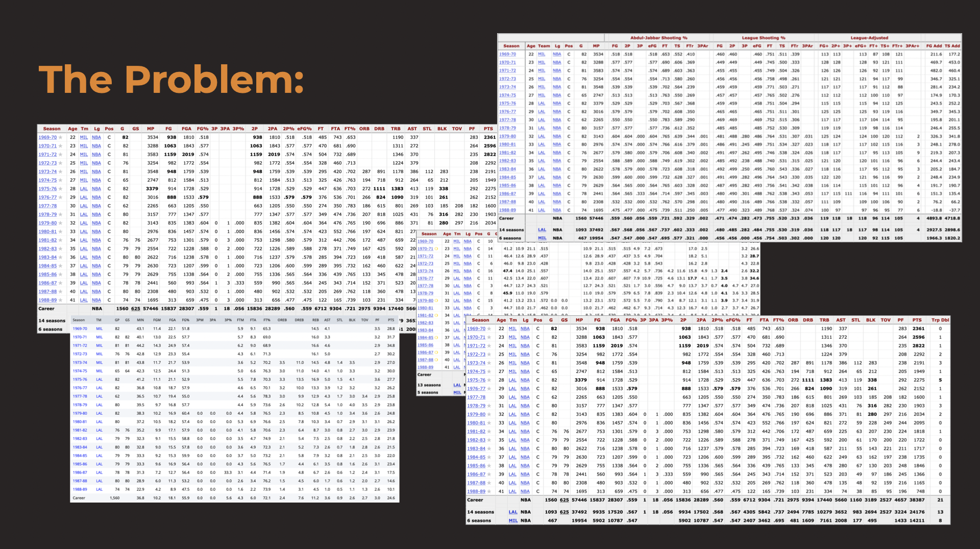
Task: Click the FGM column header in the per-game table
Action: (157, 320)
